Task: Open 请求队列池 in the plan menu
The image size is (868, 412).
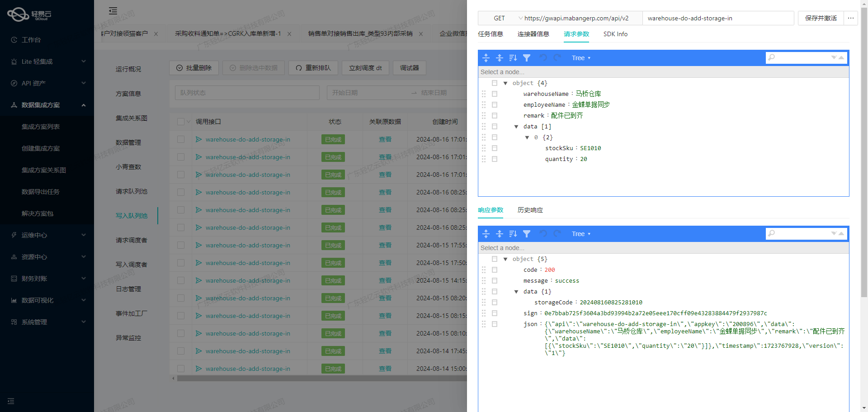Action: [x=132, y=191]
